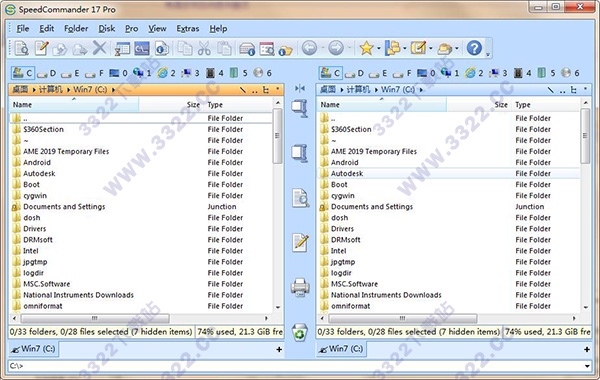Add a new tab in right pane
The width and height of the screenshot is (600, 380).
coord(587,349)
